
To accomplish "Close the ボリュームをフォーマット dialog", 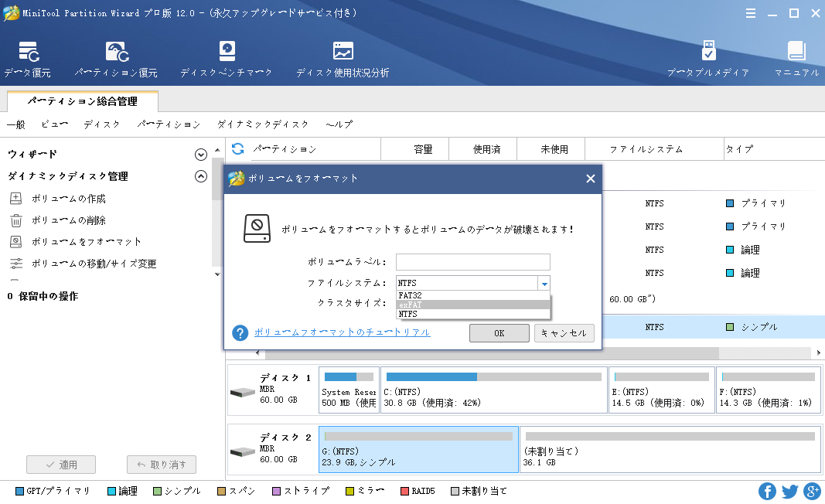I will pos(591,179).
